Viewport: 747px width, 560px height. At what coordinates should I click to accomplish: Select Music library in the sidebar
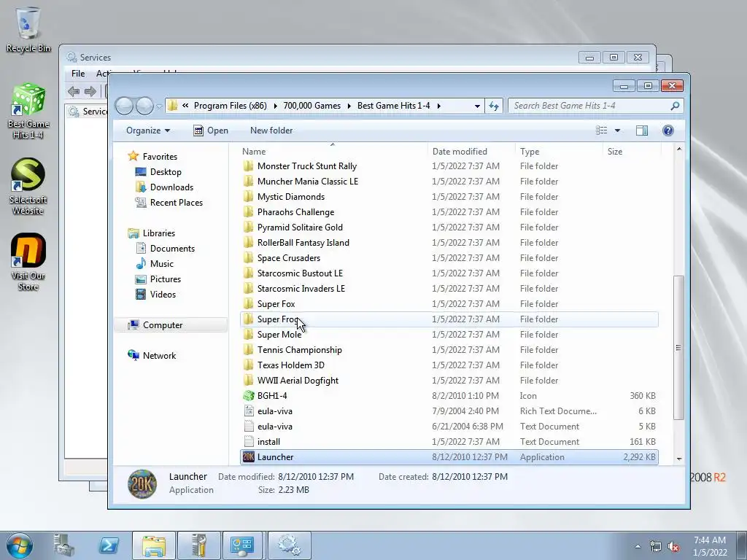[x=161, y=264]
